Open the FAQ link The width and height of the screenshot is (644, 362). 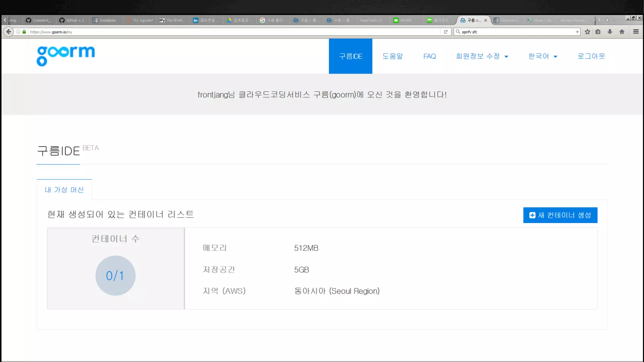click(x=429, y=56)
